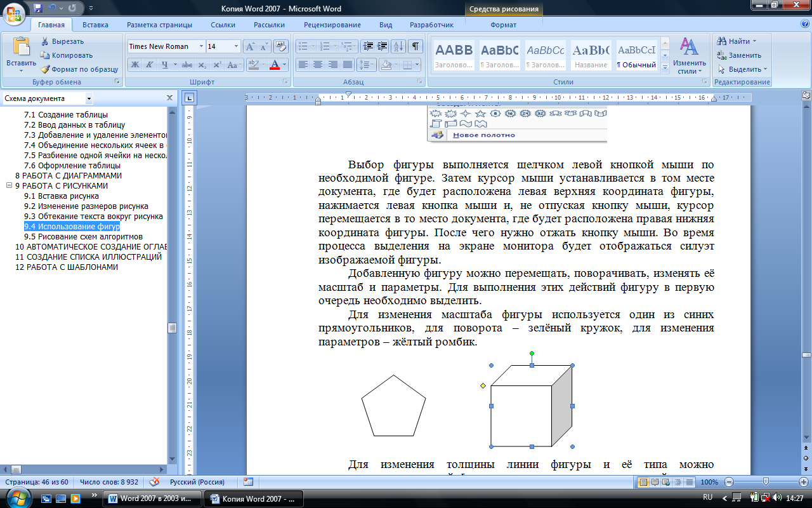
Task: Open the Times New Roman font dropdown
Action: [x=202, y=46]
